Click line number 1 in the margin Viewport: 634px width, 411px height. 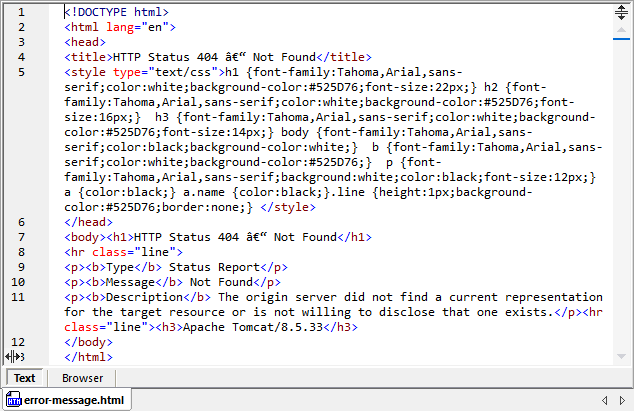(x=21, y=12)
